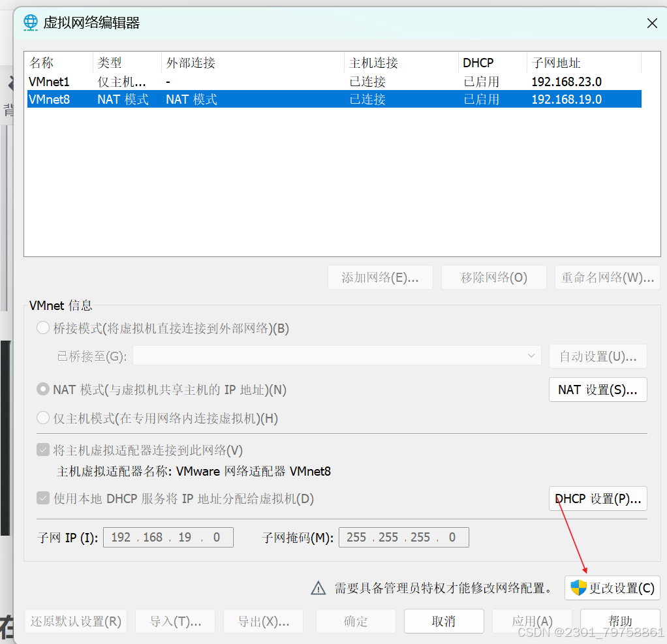Toggle connect host virtual adapter checkbox
Image resolution: width=667 pixels, height=644 pixels.
click(43, 450)
